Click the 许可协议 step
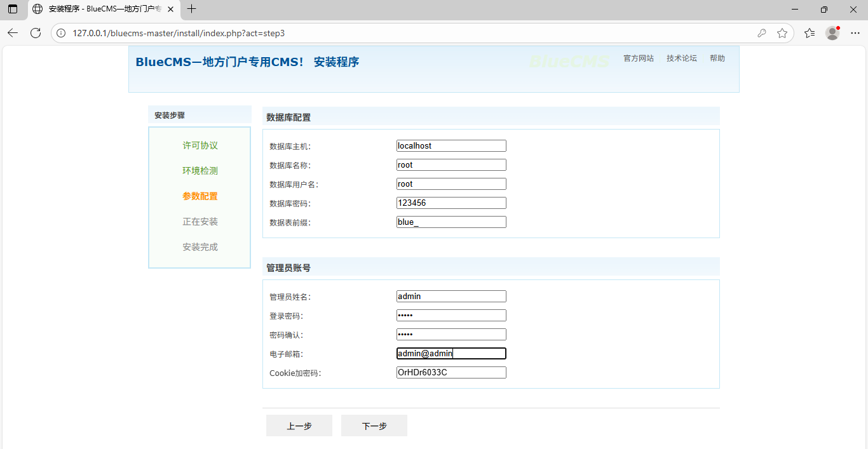 pos(200,145)
